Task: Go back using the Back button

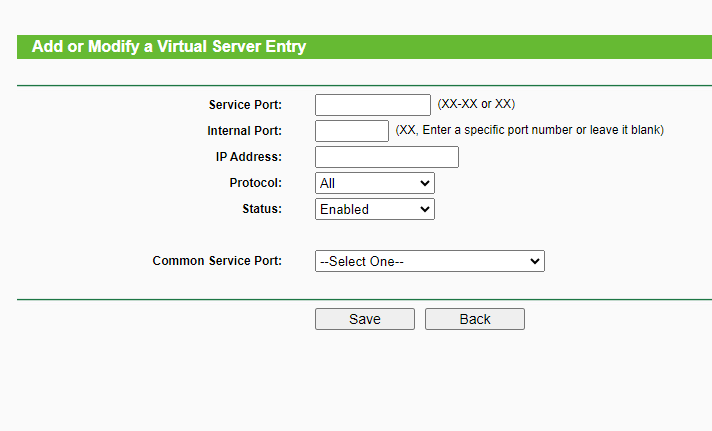Action: (475, 319)
